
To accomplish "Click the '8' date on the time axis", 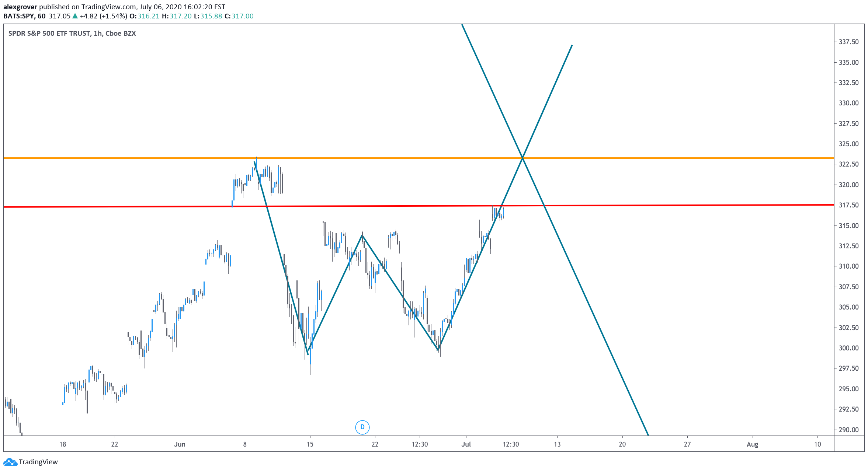I will click(x=245, y=444).
